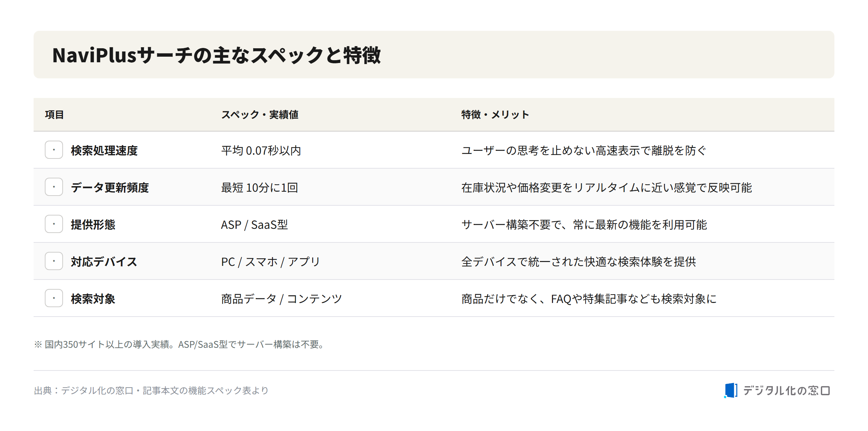The width and height of the screenshot is (868, 431).
Task: Click the icon box beside 対応デバイス
Action: point(54,261)
